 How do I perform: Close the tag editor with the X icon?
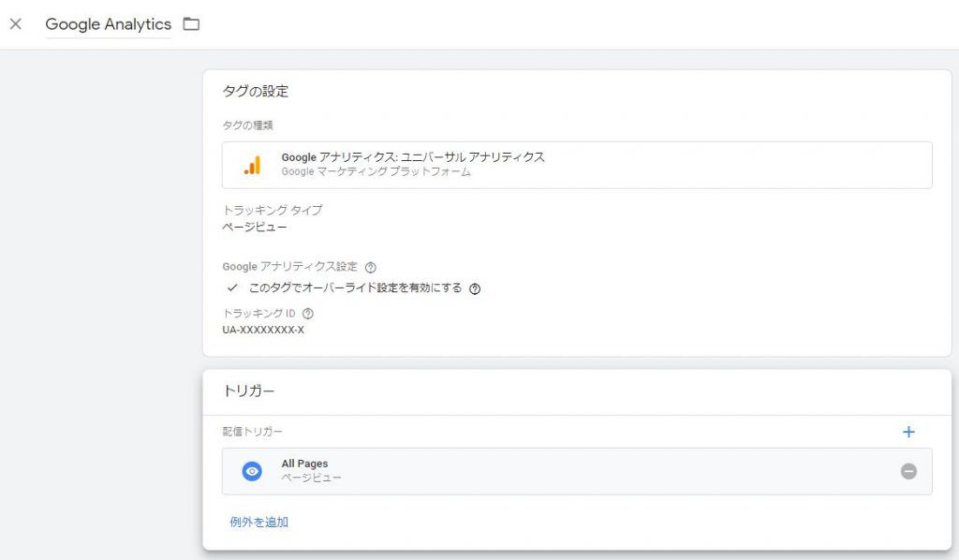[15, 24]
